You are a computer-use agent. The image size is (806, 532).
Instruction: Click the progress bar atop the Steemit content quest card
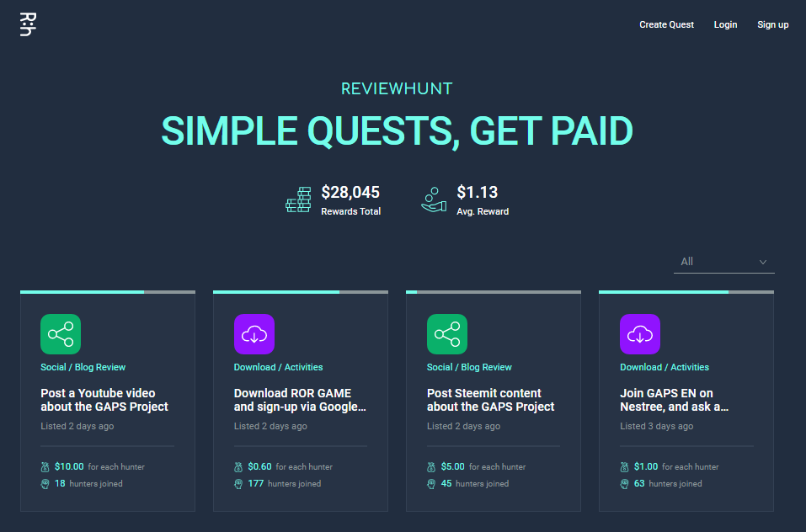coord(494,292)
